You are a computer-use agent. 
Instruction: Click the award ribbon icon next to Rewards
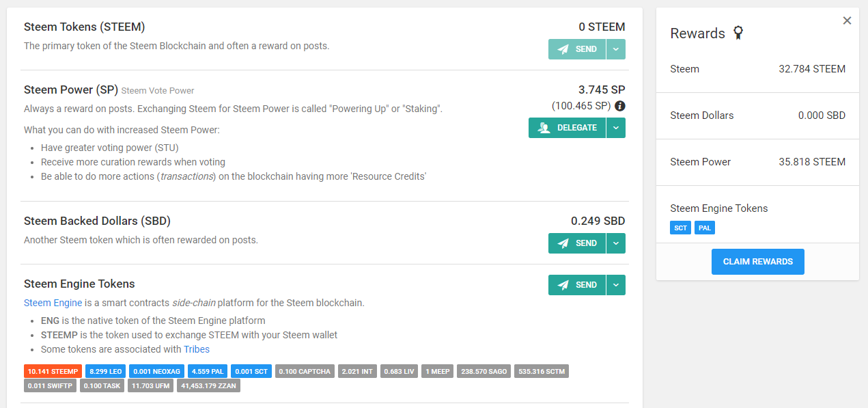(738, 33)
